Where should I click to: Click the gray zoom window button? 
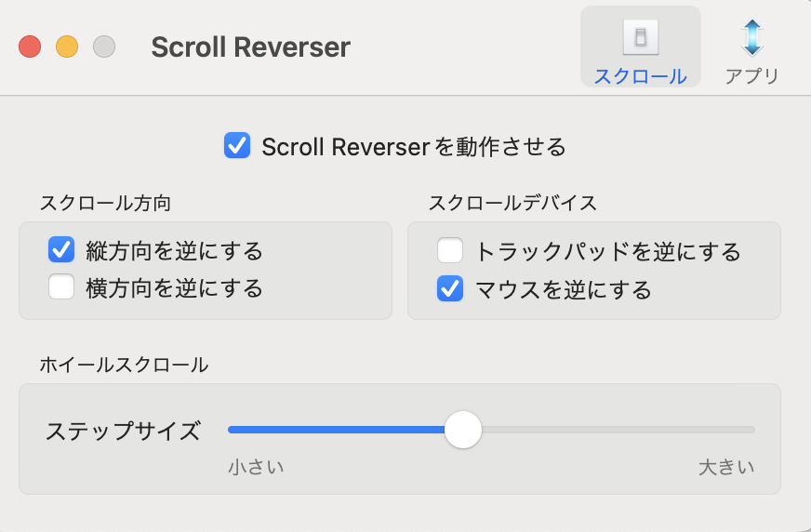click(104, 47)
